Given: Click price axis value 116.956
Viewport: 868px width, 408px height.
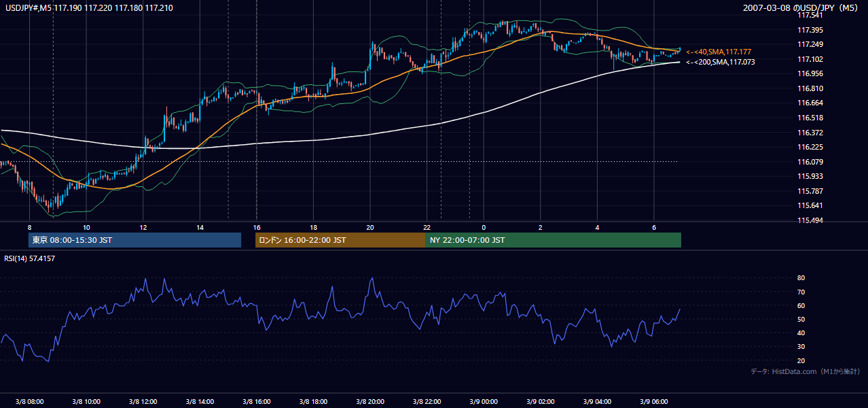Looking at the screenshot, I should pyautogui.click(x=810, y=73).
